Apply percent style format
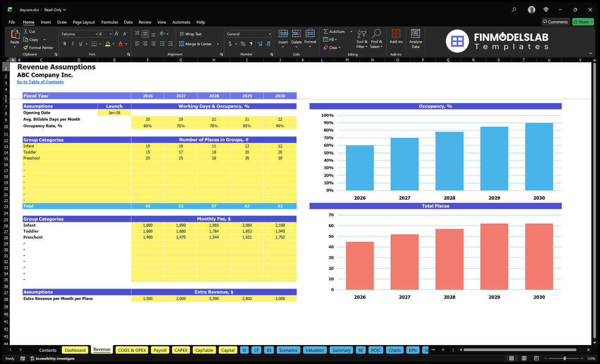The height and width of the screenshot is (364, 600). 243,44
